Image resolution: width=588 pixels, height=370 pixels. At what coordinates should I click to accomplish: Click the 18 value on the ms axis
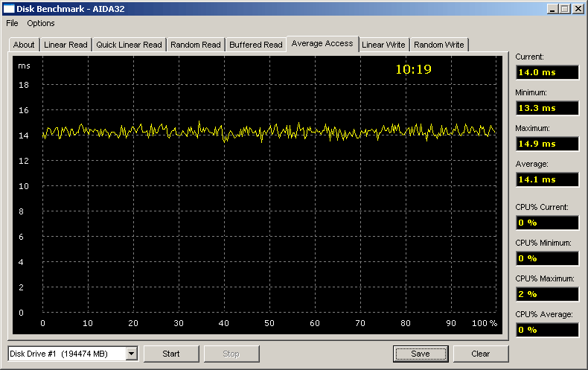point(24,85)
